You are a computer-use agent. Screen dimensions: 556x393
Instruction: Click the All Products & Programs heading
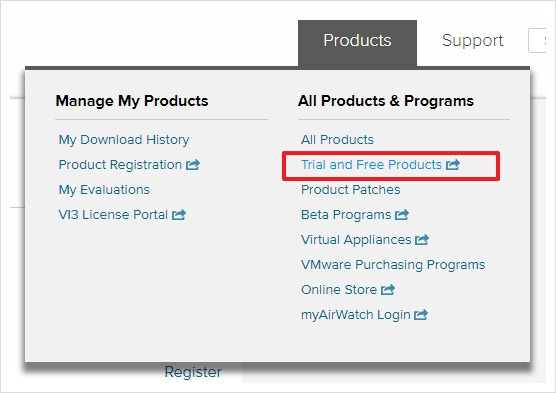386,101
